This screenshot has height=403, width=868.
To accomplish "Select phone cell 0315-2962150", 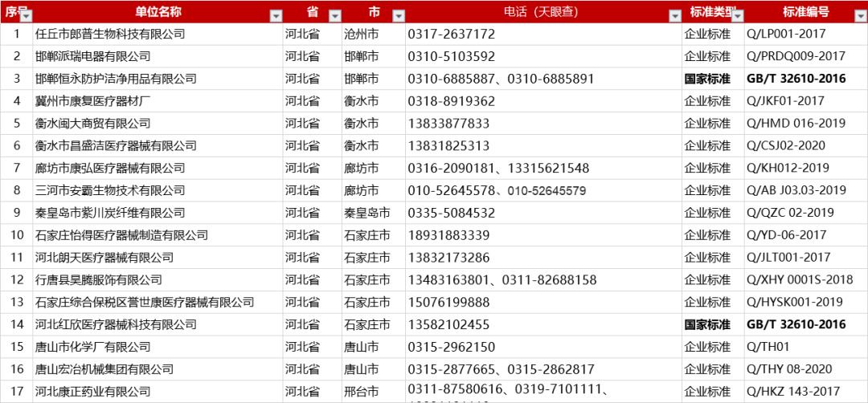I will (x=543, y=347).
